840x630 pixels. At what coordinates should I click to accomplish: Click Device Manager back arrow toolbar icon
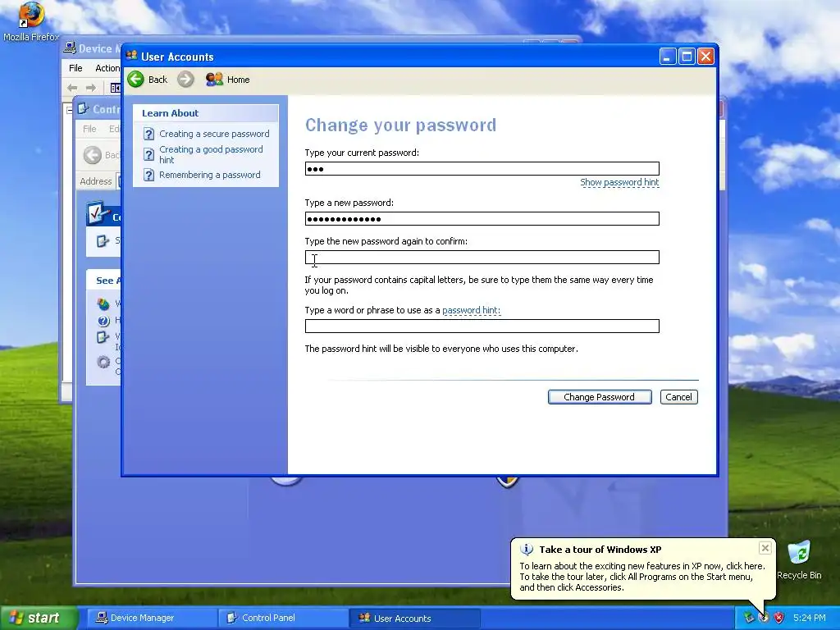pos(72,88)
